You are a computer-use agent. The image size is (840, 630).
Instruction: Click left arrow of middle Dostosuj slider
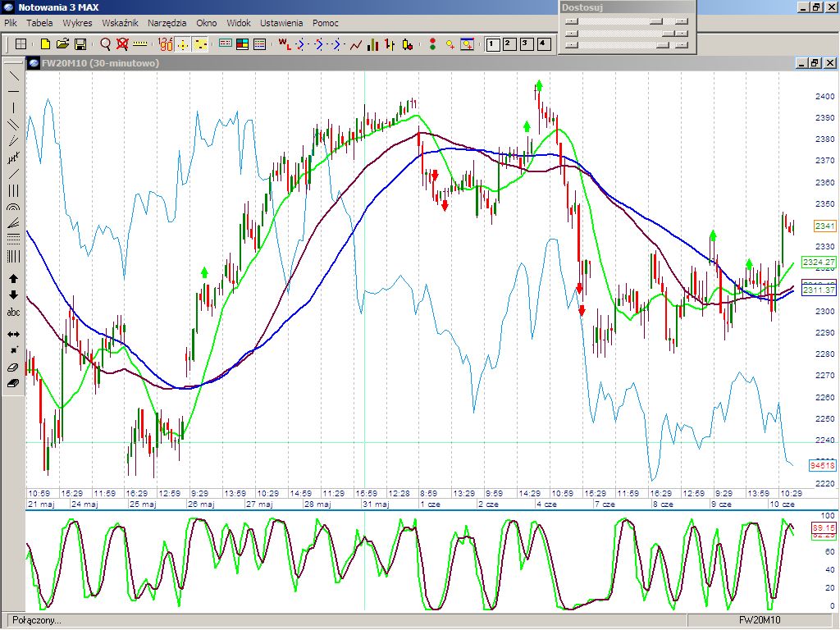(572, 34)
